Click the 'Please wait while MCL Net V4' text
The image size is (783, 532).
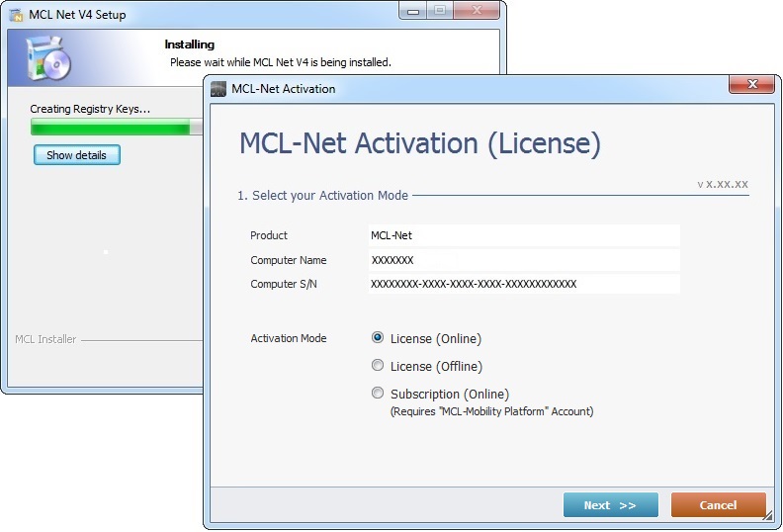pyautogui.click(x=280, y=62)
